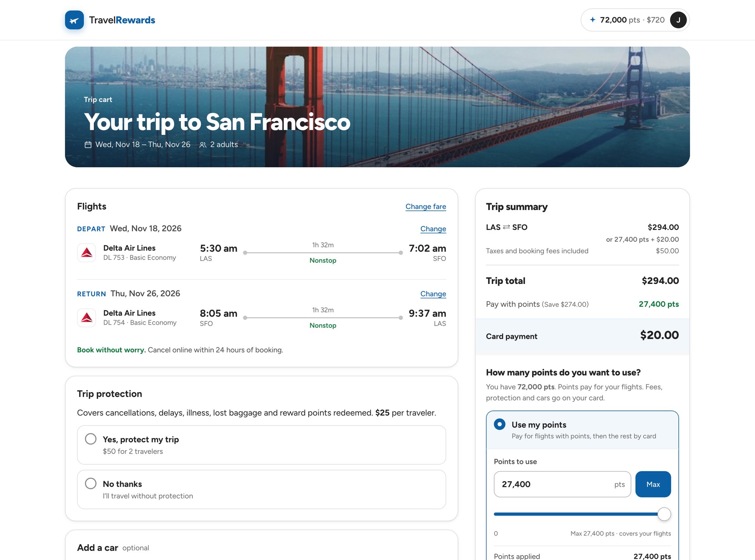The height and width of the screenshot is (560, 755).
Task: Click the points slider handle
Action: coord(664,514)
